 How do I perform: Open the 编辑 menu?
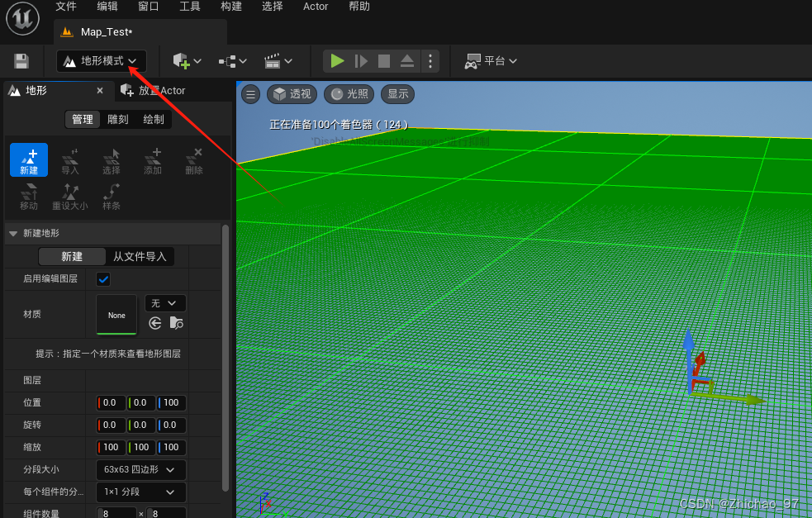point(107,7)
